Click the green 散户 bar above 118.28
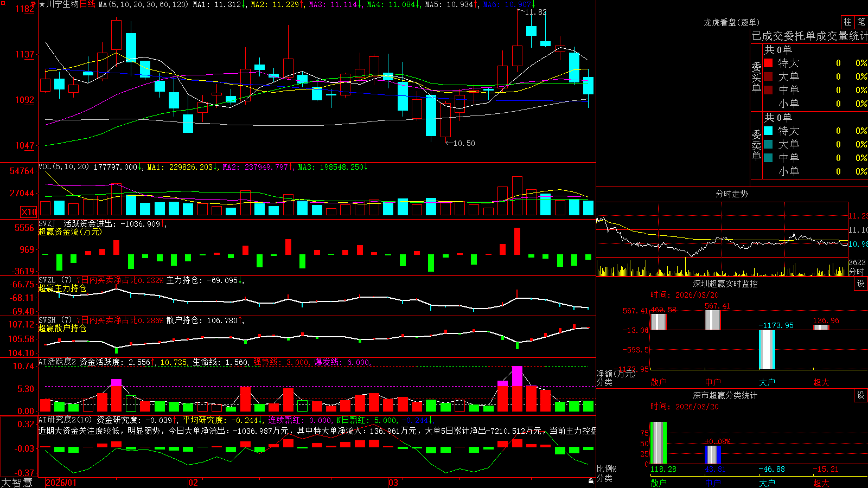Viewport: 868px width, 488px height. (659, 442)
